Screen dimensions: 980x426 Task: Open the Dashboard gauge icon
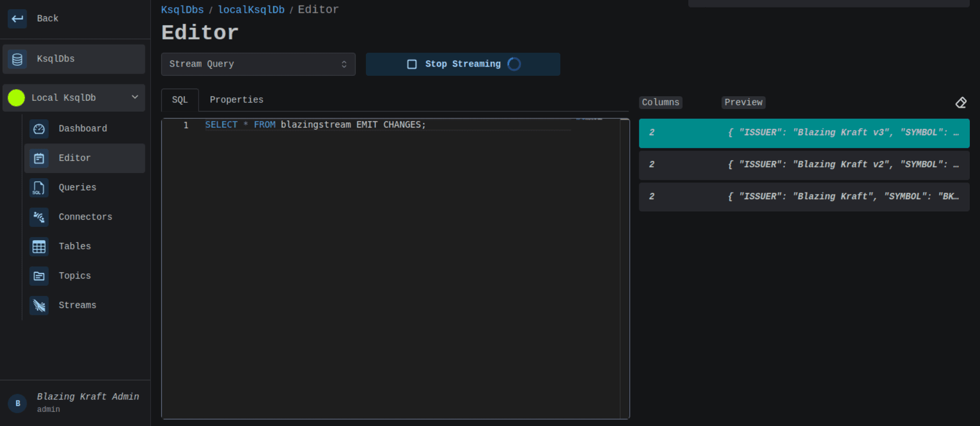[x=39, y=129]
